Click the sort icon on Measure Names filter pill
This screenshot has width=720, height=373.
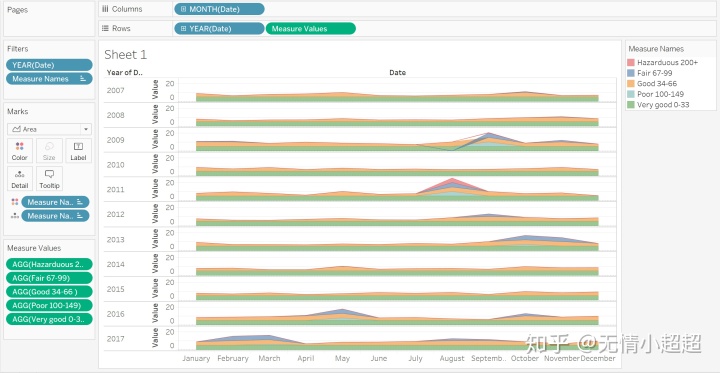click(x=83, y=79)
